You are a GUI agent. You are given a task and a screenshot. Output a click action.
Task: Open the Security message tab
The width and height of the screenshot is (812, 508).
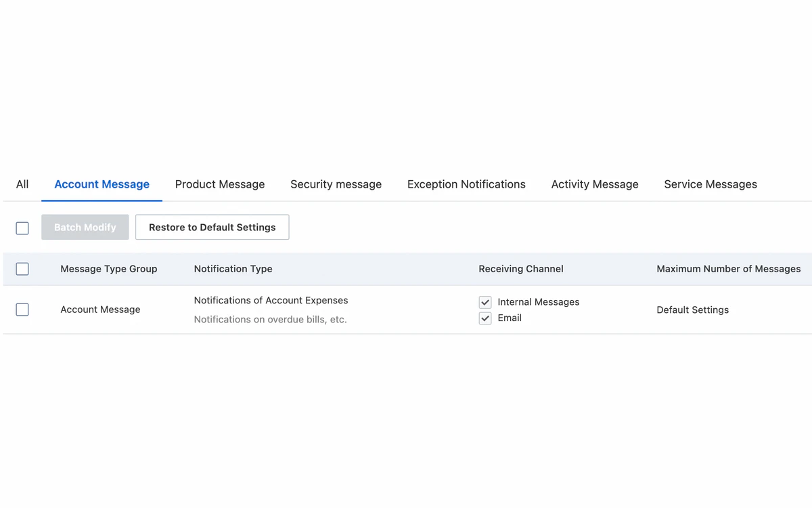(x=336, y=184)
